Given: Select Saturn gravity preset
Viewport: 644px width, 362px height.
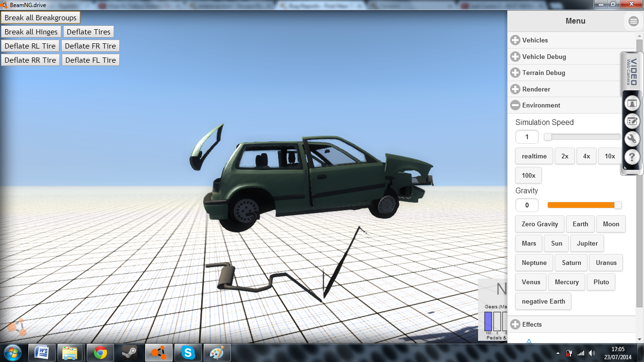Looking at the screenshot, I should click(x=571, y=263).
